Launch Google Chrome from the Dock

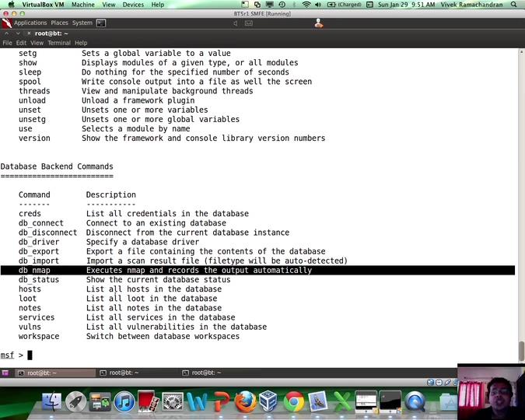(x=294, y=401)
